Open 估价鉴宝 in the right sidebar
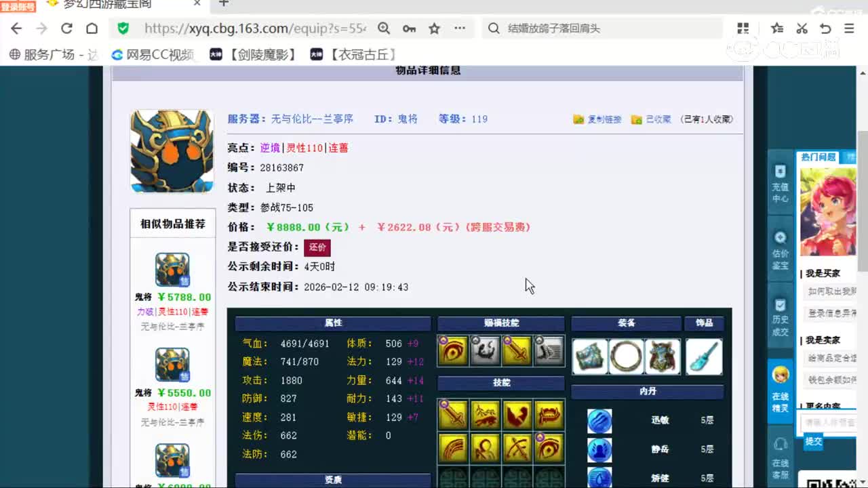This screenshot has width=868, height=488. [x=781, y=250]
